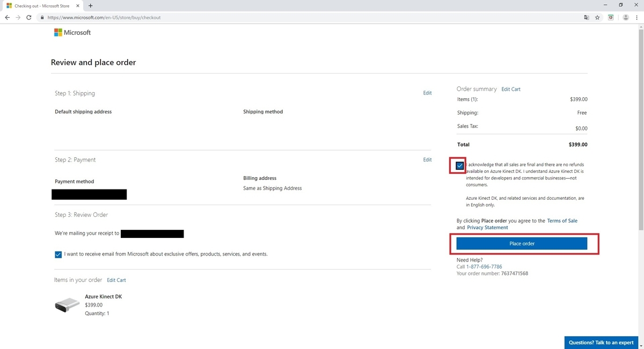Open the Privacy Statement link
Image resolution: width=644 pixels, height=349 pixels.
point(487,228)
